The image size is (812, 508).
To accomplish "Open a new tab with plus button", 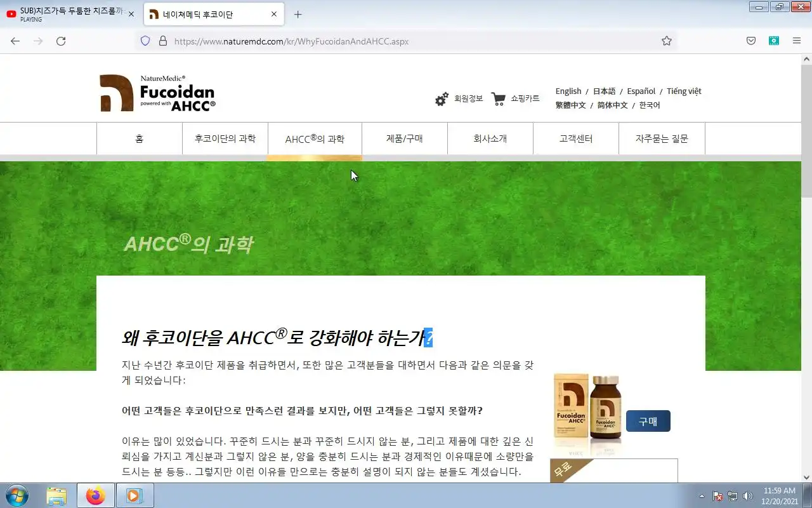I will [298, 15].
